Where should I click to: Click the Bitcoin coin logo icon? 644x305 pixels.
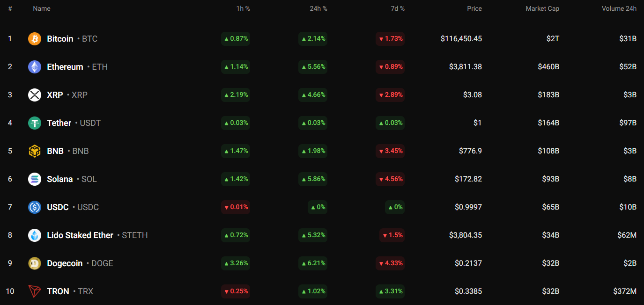click(x=35, y=39)
